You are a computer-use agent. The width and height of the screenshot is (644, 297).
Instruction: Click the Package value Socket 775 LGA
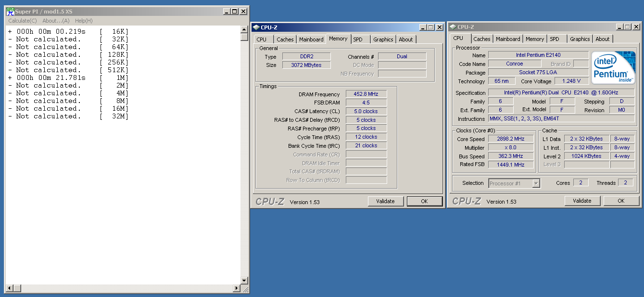point(538,72)
